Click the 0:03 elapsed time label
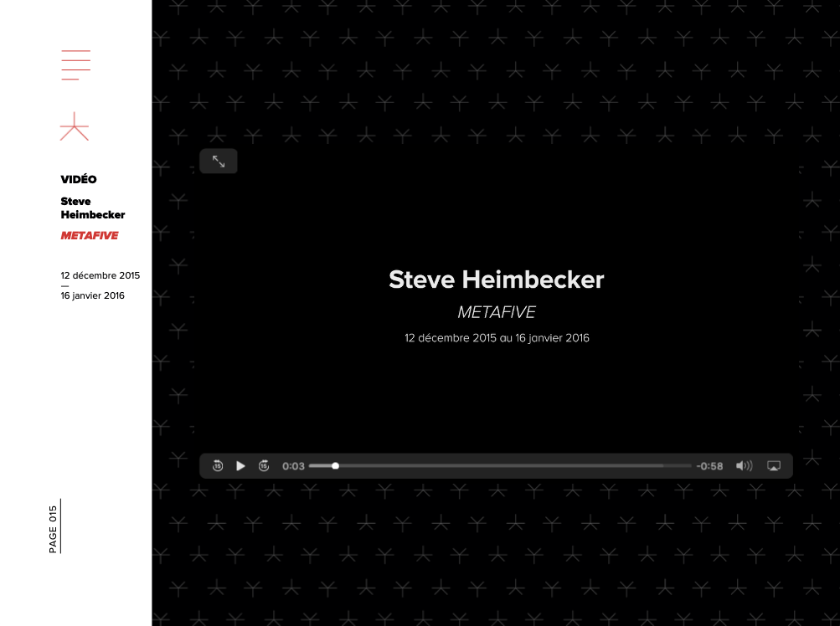Viewport: 840px width, 626px height. point(293,466)
